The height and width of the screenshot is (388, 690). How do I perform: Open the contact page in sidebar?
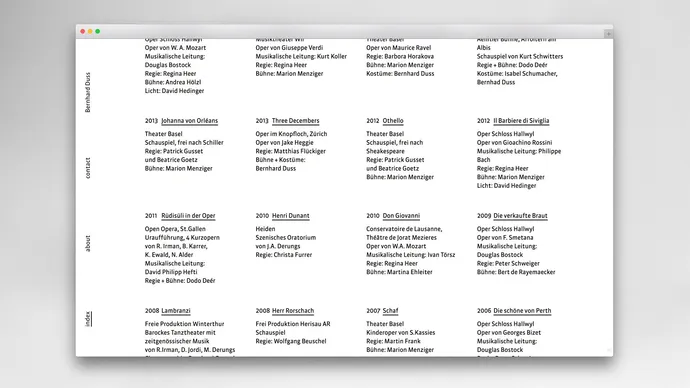coord(88,168)
